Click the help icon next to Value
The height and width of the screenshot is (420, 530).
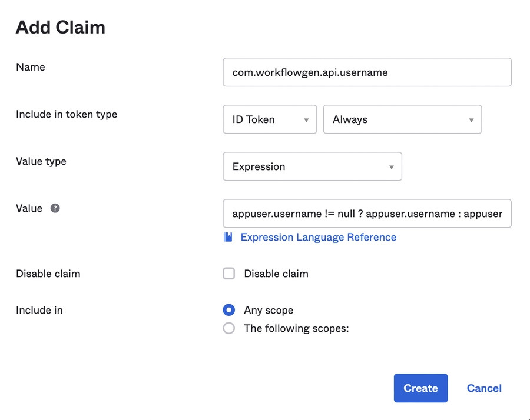point(55,208)
